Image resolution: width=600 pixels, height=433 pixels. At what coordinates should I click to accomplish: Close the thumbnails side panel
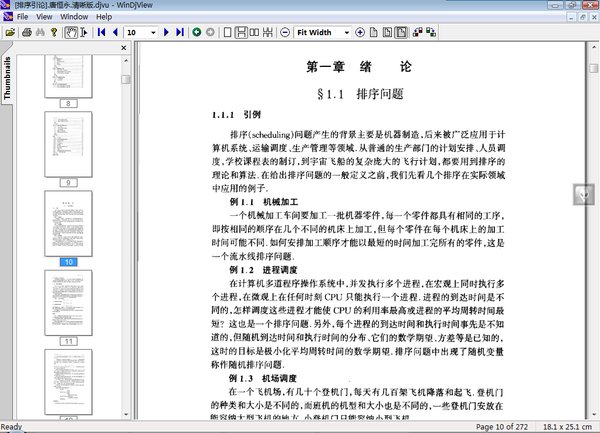[124, 48]
